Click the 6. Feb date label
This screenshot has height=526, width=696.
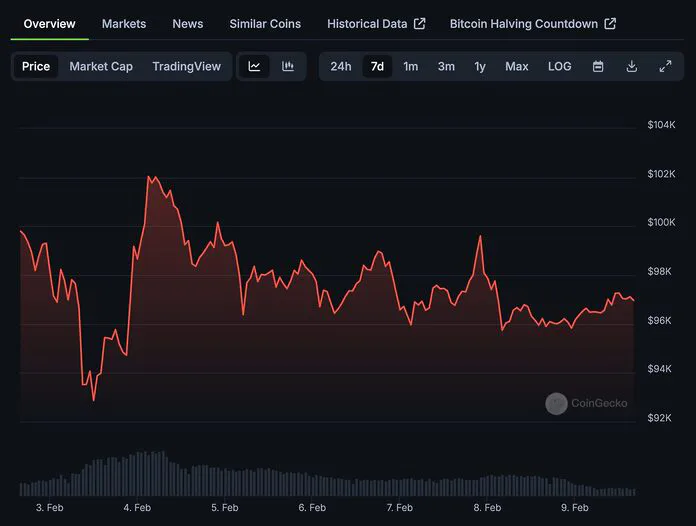pyautogui.click(x=312, y=507)
